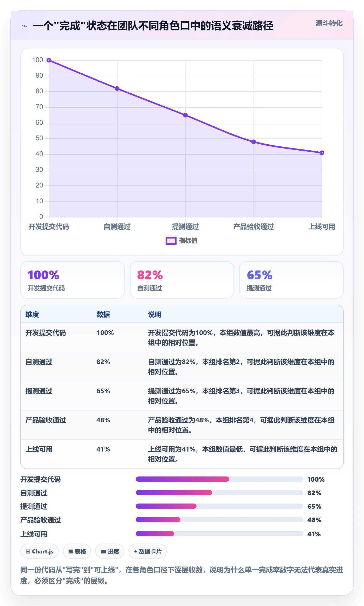Click the description starting 上线可用为41%
364x606 pixels.
(x=243, y=454)
